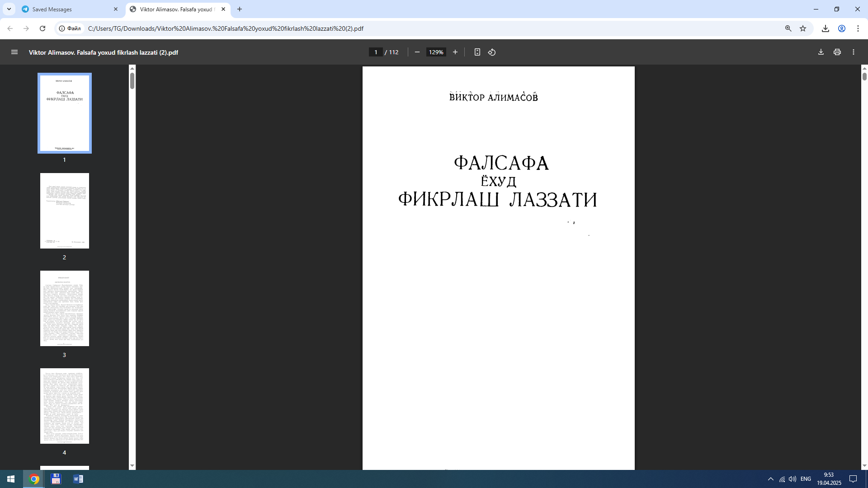Screen dimensions: 868x488
Task: Toggle the PDF sidebar menu icon
Action: 14,52
